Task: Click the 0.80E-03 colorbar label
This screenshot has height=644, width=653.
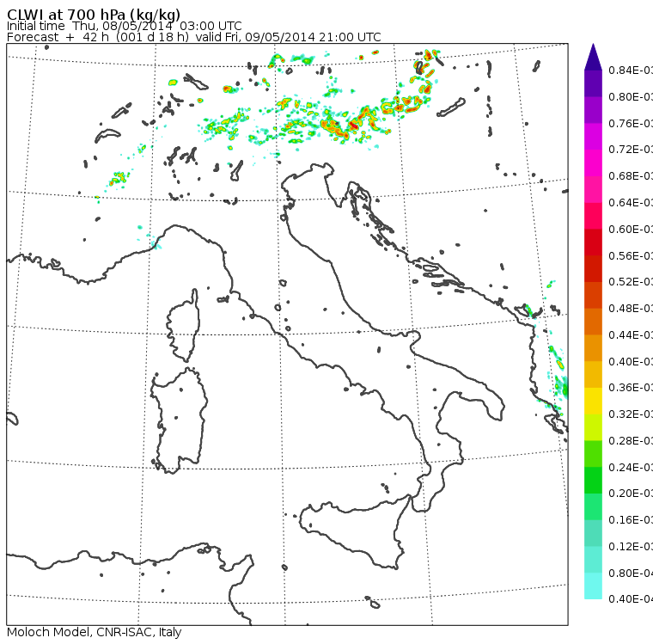Action: coord(631,96)
